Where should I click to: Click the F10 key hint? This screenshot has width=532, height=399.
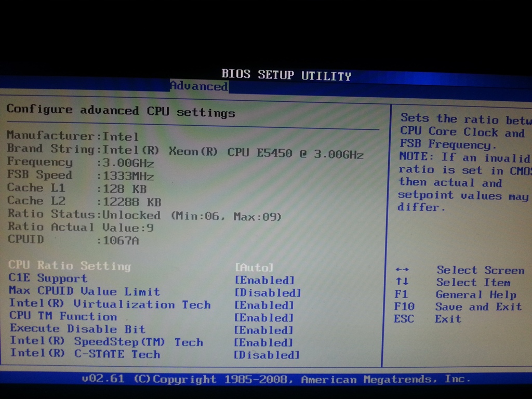pyautogui.click(x=404, y=307)
